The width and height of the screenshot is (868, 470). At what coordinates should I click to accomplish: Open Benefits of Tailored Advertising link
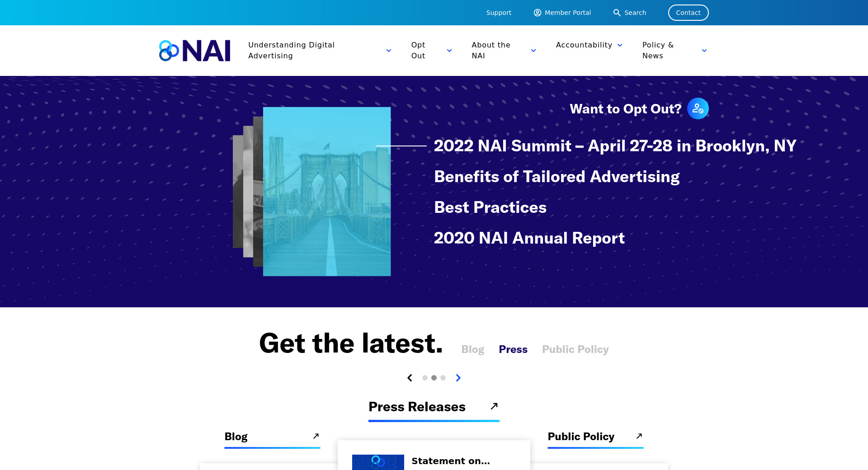557,177
